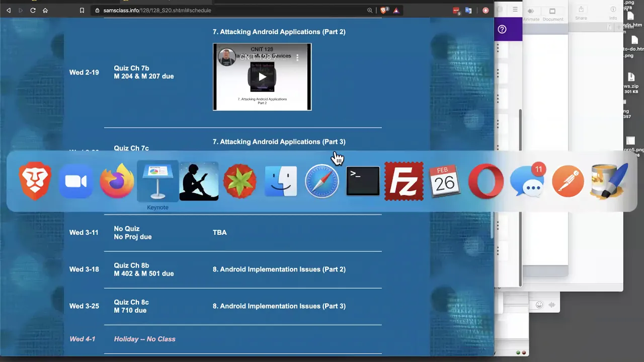The image size is (644, 362).
Task: Open Terminal from the Dock
Action: [363, 181]
